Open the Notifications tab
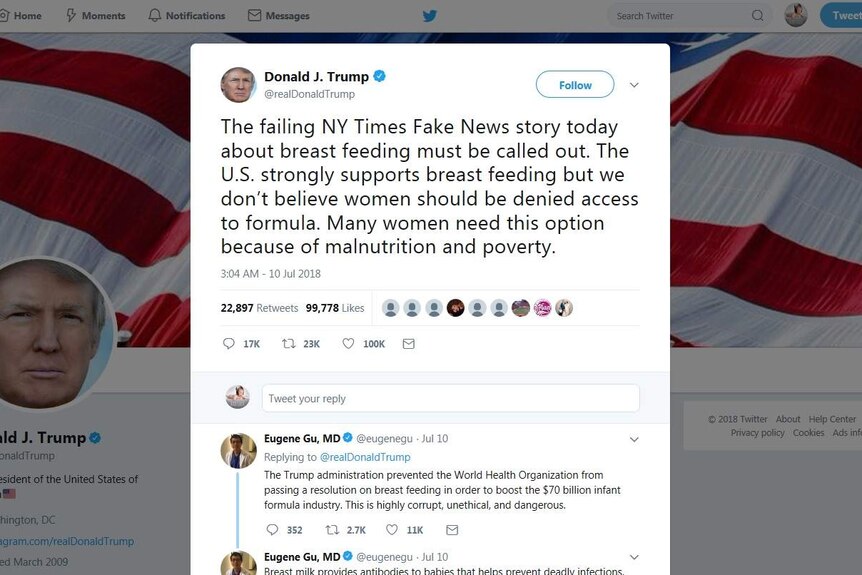The width and height of the screenshot is (862, 575). (x=187, y=15)
